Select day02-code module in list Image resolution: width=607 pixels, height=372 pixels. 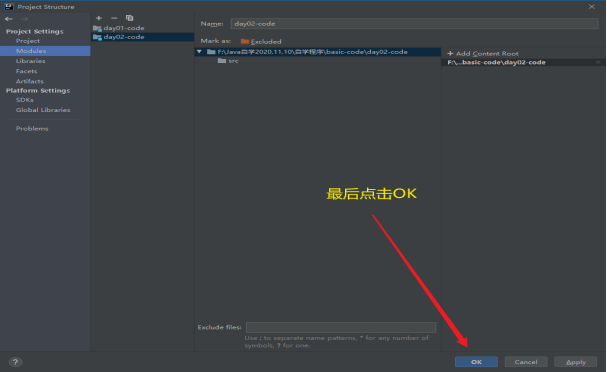point(142,37)
